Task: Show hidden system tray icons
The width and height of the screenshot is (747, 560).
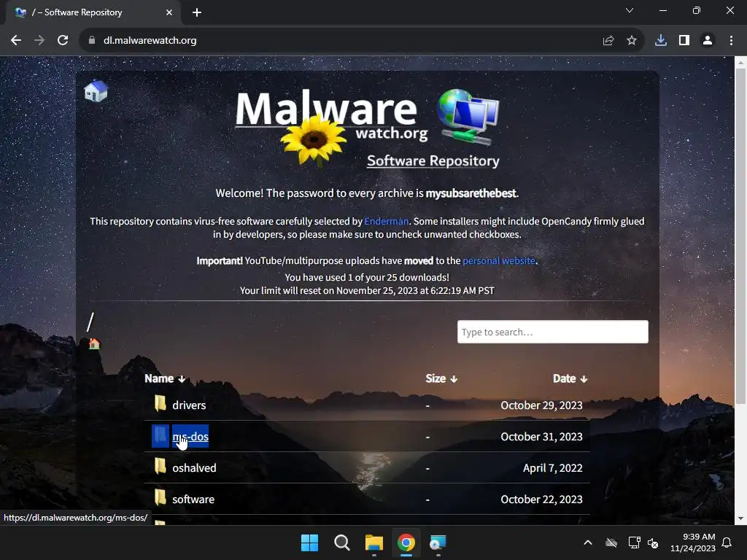Action: tap(588, 542)
